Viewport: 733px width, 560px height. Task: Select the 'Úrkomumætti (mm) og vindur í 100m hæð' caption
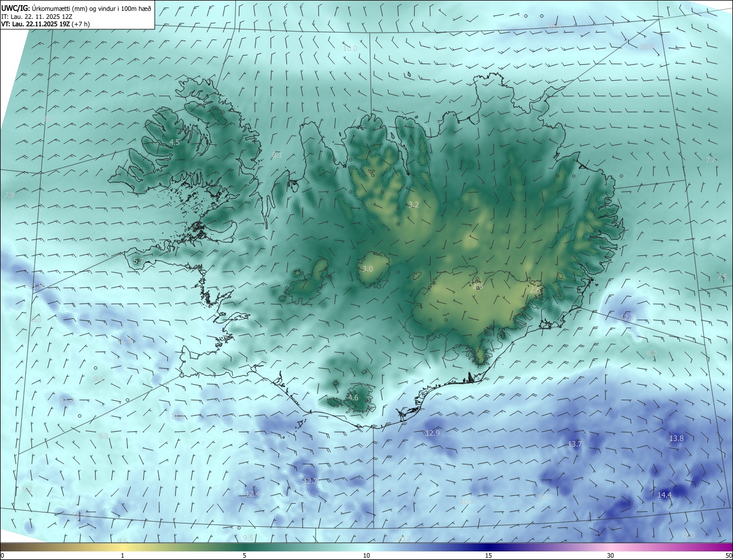point(91,9)
